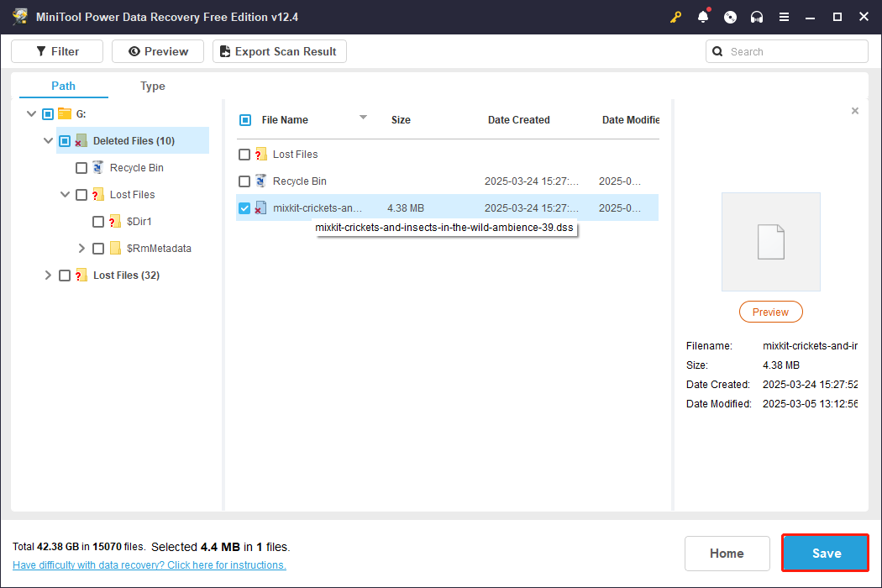The height and width of the screenshot is (588, 882).
Task: Click the $RmMetadata folder icon
Action: tap(115, 248)
